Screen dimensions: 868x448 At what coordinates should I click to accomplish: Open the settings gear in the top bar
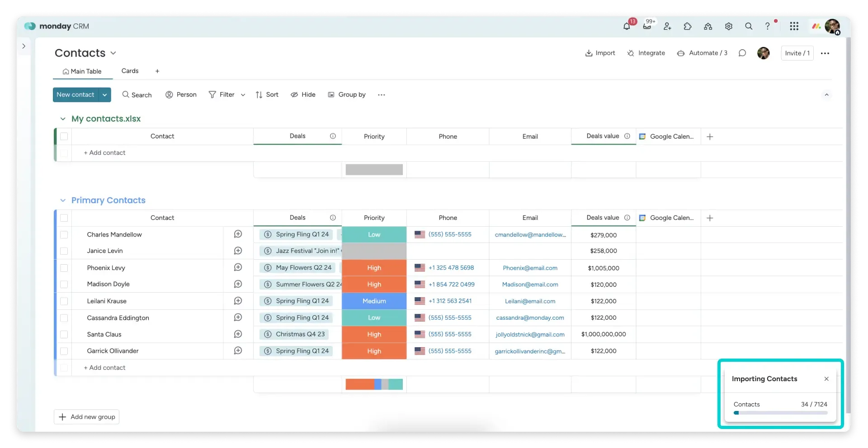click(728, 26)
